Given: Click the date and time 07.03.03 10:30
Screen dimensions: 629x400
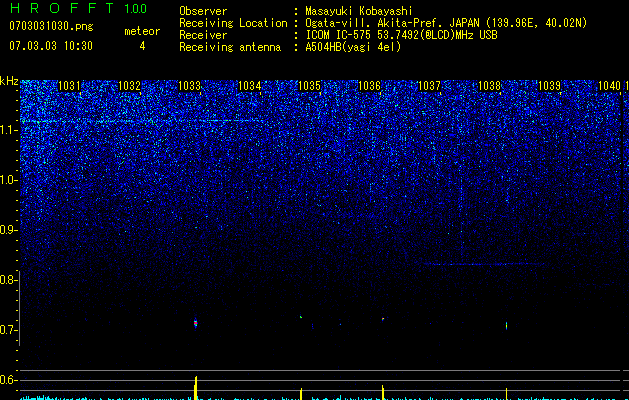Looking at the screenshot, I should (51, 46).
